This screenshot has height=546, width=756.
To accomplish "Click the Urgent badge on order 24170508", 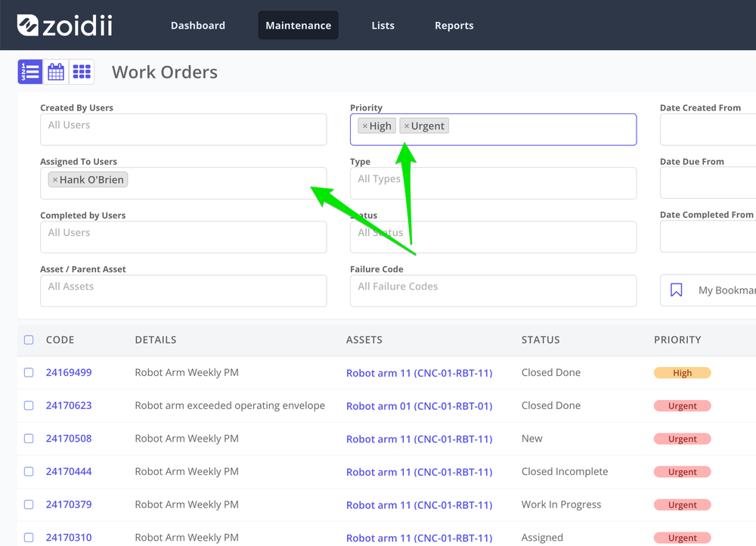I will pos(682,439).
